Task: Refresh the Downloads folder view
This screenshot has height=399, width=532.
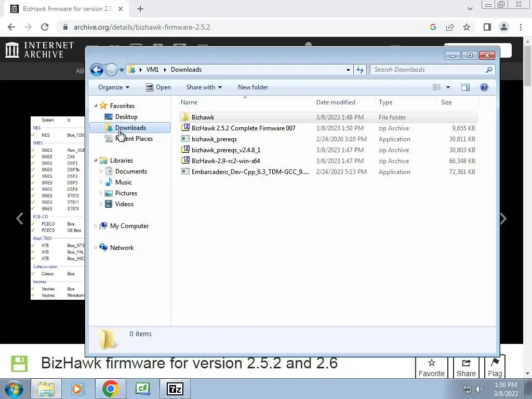Action: click(360, 70)
